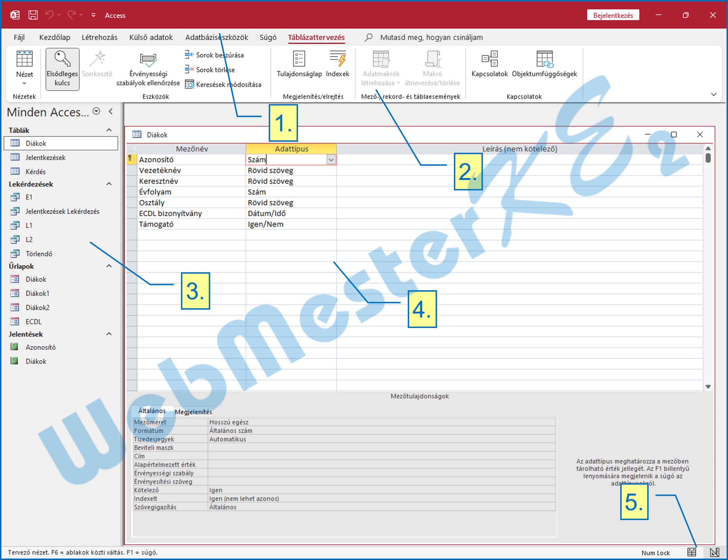Switch to the Kezdőlap tab

tap(55, 37)
